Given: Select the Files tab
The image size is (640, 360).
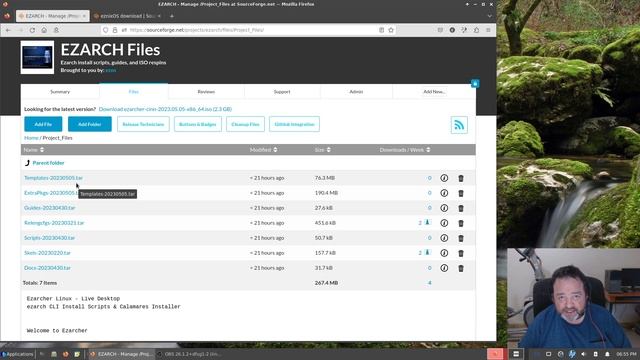Looking at the screenshot, I should pos(134,92).
